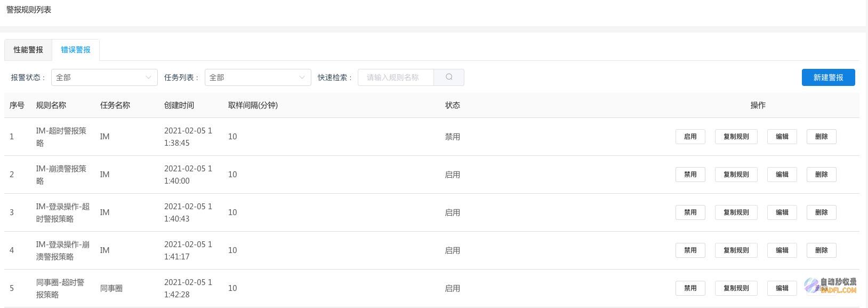The width and height of the screenshot is (868, 308).
Task: Disable the IM-崩溃警报策略 rule
Action: click(690, 175)
